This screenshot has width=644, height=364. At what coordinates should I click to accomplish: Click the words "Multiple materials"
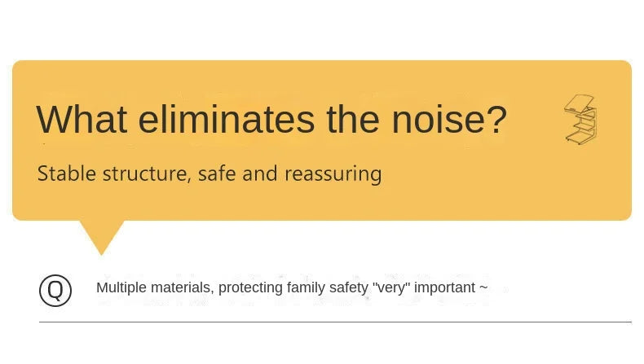coord(153,287)
